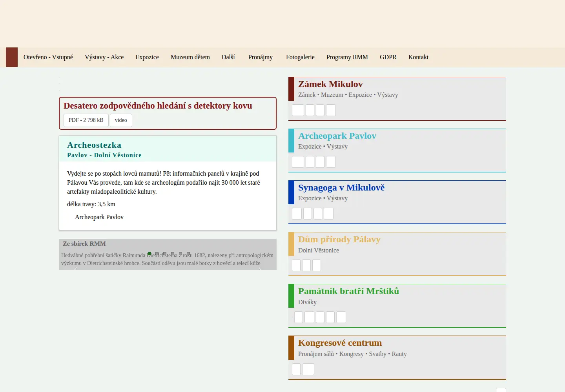565x392 pixels.
Task: Open the Památník bratří Mrštíků heading
Action: pyautogui.click(x=348, y=291)
